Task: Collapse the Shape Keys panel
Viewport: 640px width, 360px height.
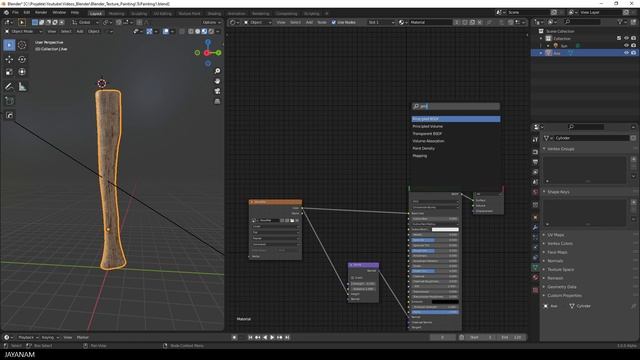Action: tap(558, 192)
